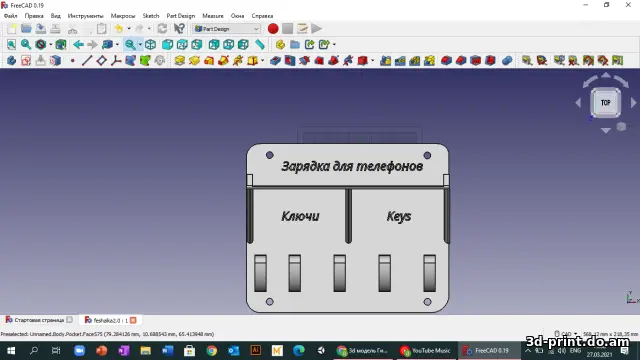Click the Execute macro play button
The width and height of the screenshot is (640, 360).
tap(317, 29)
